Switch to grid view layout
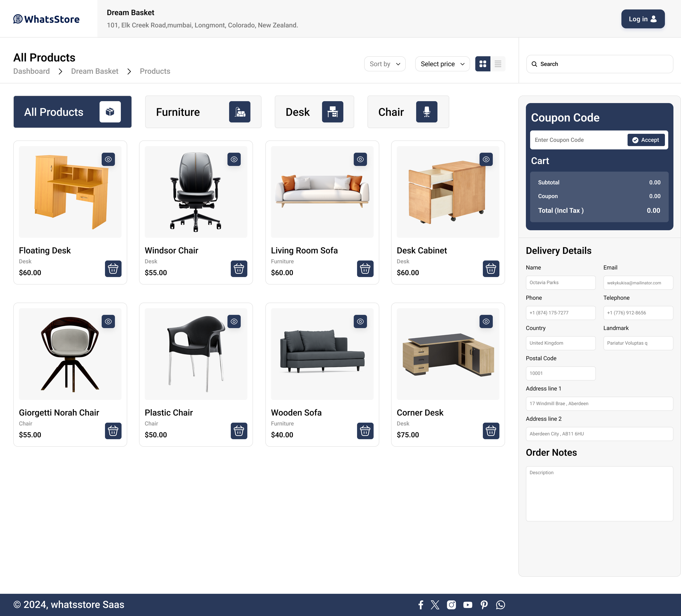This screenshot has height=616, width=681. click(482, 64)
